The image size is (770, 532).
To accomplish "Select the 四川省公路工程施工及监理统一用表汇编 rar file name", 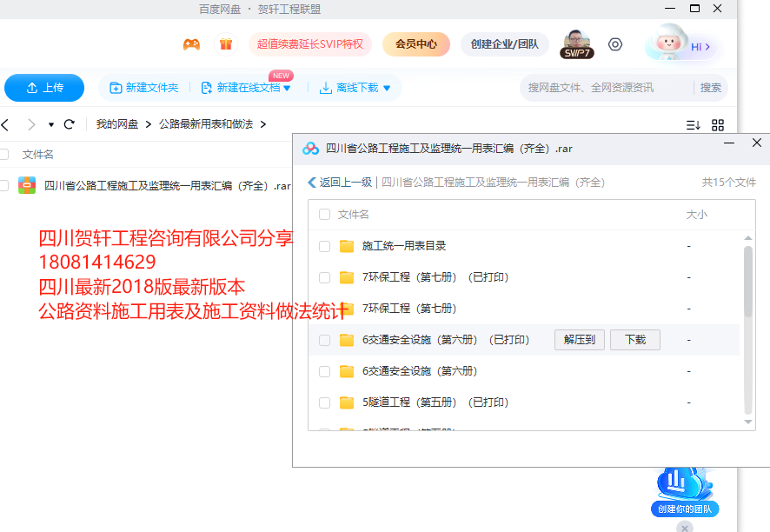I will pos(168,186).
